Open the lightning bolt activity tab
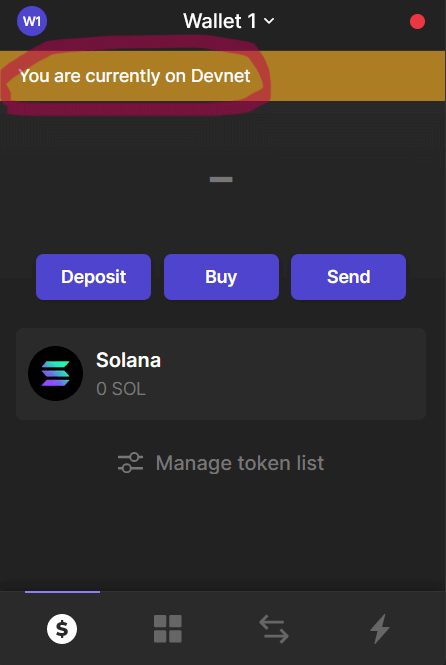Image resolution: width=446 pixels, height=665 pixels. pos(380,629)
